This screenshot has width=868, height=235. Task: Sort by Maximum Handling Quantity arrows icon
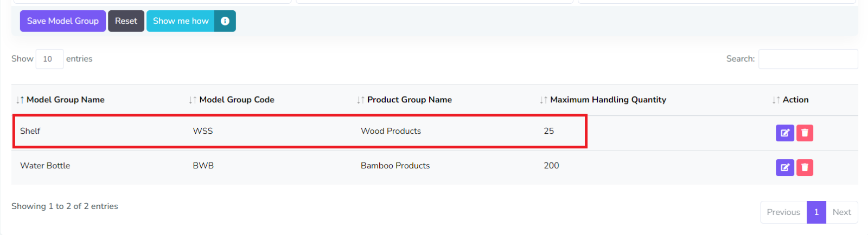pos(544,100)
